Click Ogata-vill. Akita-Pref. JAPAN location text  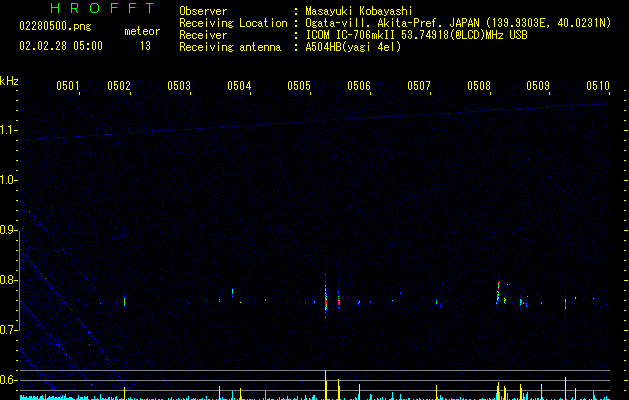458,23
